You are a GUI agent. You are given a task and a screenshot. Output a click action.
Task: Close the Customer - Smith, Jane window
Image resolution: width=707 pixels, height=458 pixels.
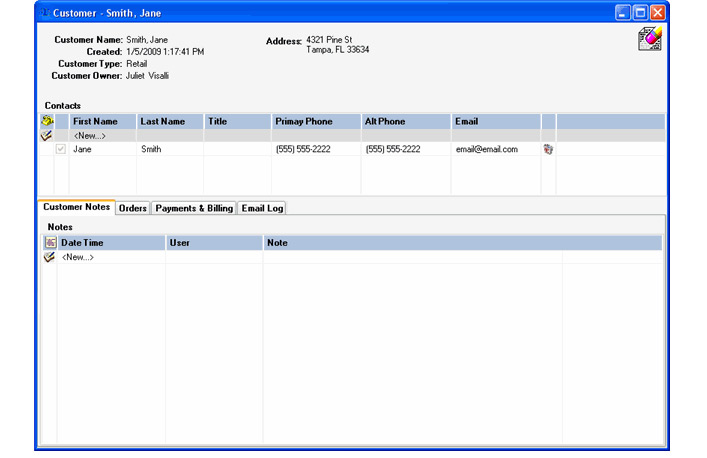[x=657, y=13]
